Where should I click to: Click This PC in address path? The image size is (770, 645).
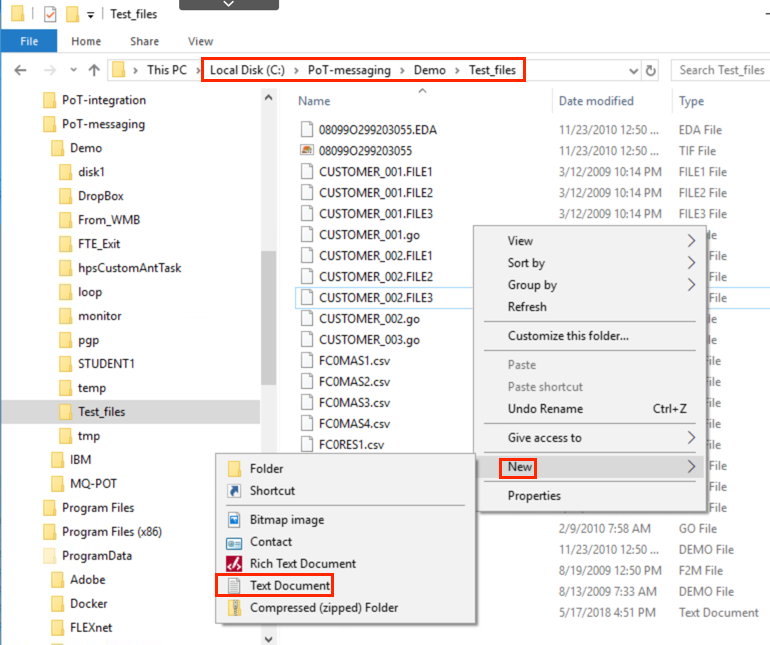click(167, 70)
